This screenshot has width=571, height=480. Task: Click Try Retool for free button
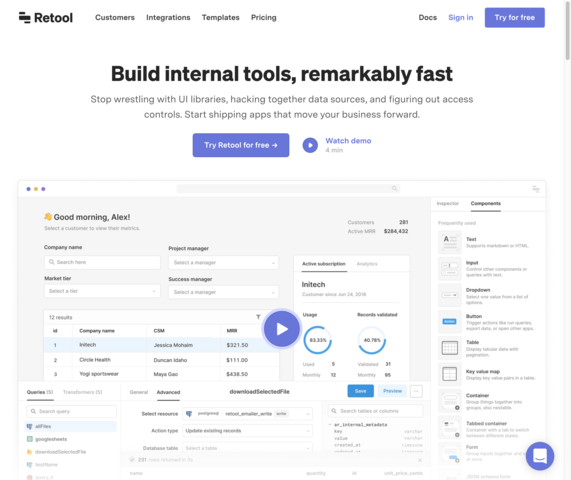241,145
